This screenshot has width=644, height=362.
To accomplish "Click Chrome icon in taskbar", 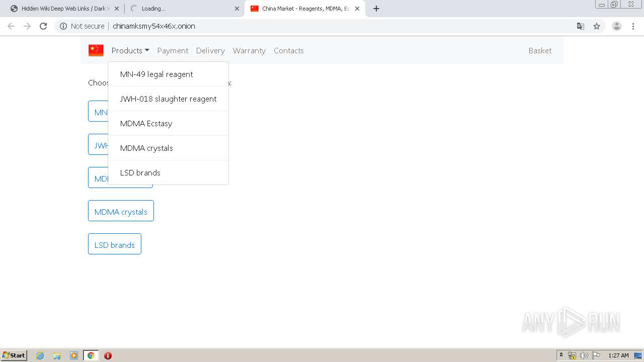I will 91,355.
